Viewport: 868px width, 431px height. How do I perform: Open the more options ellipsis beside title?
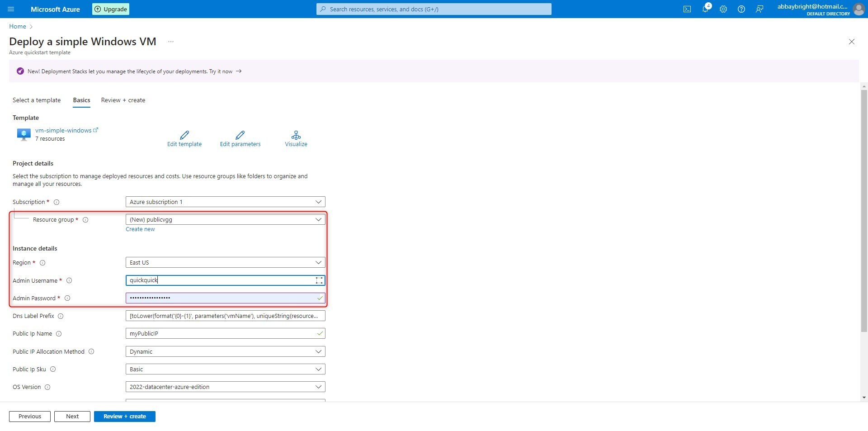171,42
